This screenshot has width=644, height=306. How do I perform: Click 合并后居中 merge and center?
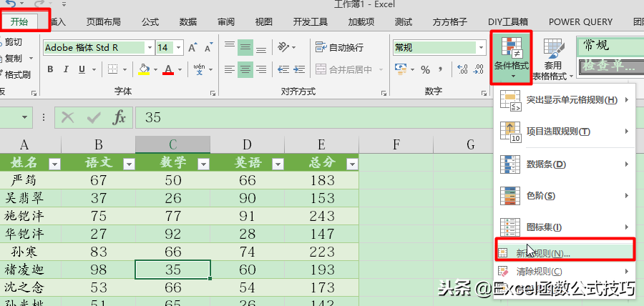344,69
